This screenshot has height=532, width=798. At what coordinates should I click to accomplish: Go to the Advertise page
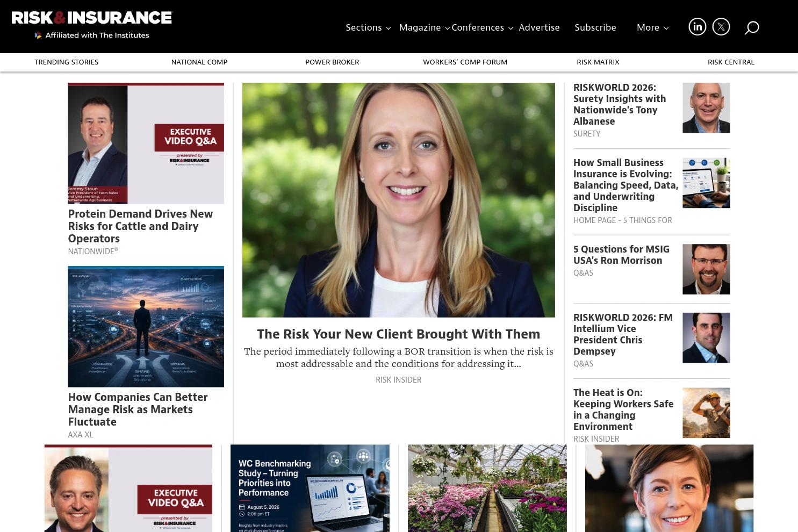(539, 27)
